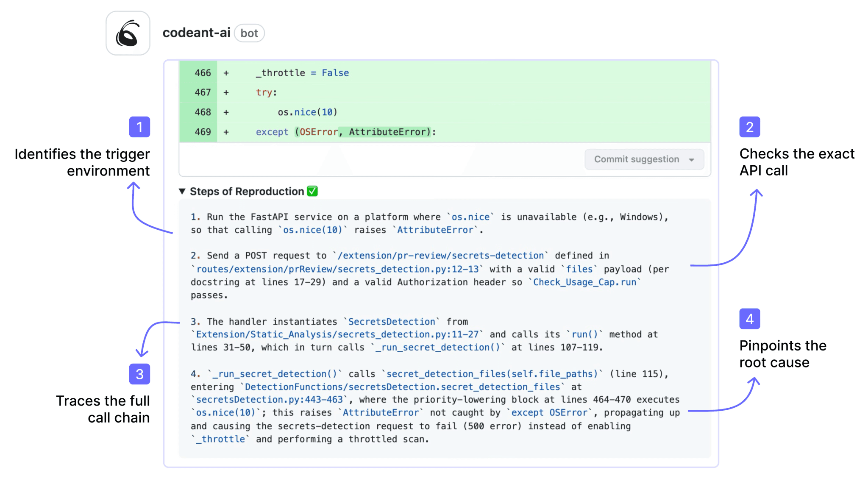The height and width of the screenshot is (484, 868).
Task: Open the Commit suggestion dropdown arrow
Action: pos(692,160)
